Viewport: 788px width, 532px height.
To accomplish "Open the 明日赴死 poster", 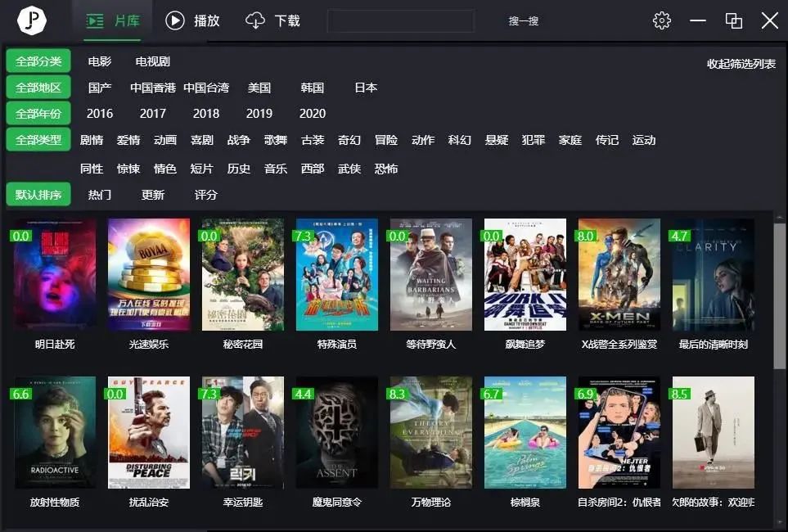I will click(x=55, y=274).
